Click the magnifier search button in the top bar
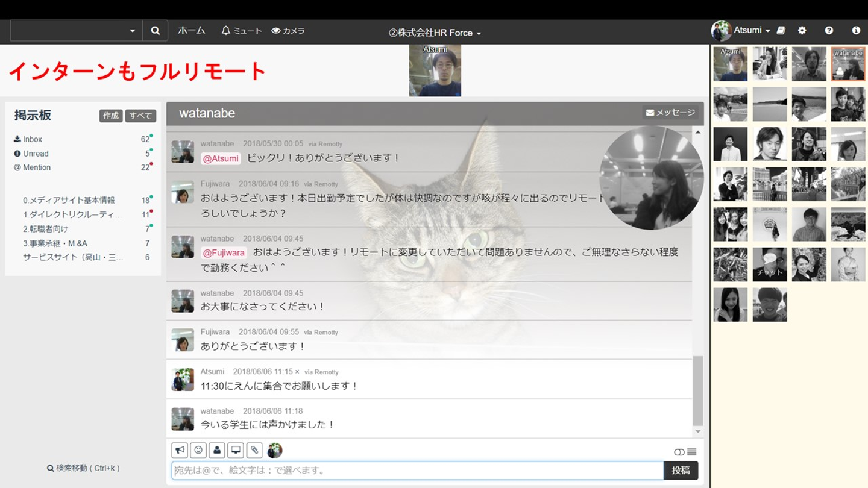The image size is (868, 488). click(x=156, y=31)
